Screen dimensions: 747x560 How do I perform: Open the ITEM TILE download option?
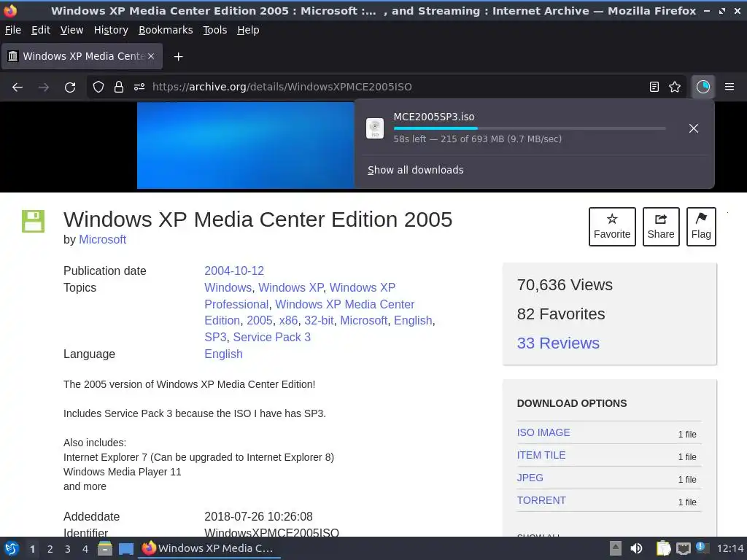click(541, 455)
